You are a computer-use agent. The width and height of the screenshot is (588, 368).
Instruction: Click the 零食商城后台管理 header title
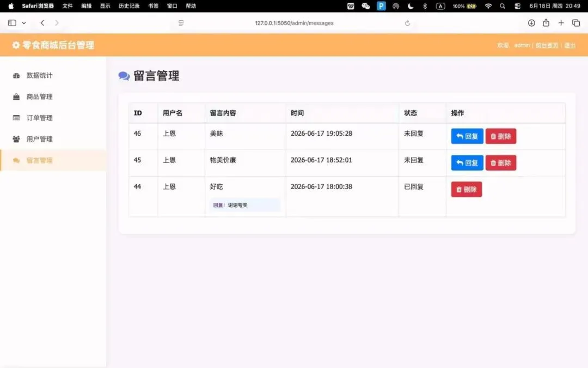click(58, 45)
